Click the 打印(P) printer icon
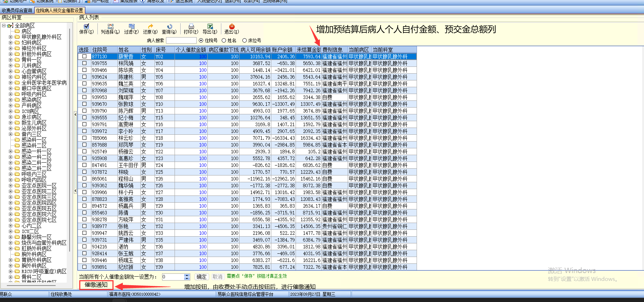Viewport: 644px width, 302px height. [x=191, y=27]
